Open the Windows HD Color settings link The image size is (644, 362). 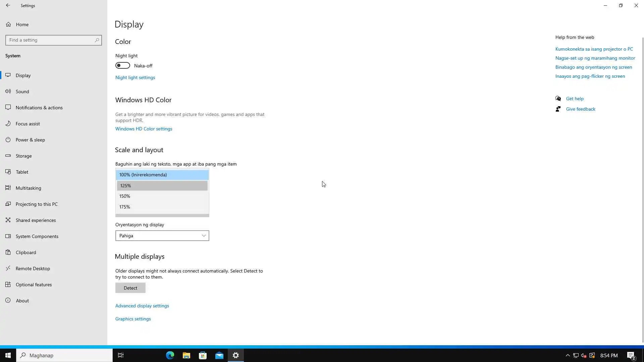(x=144, y=129)
